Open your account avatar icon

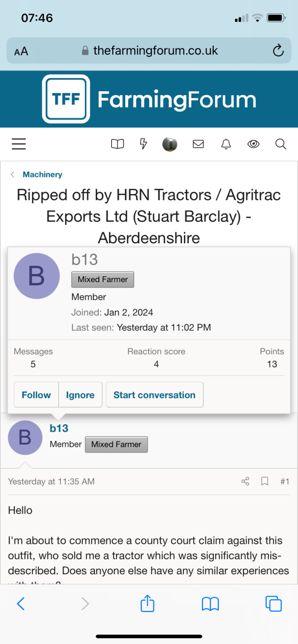tap(170, 144)
